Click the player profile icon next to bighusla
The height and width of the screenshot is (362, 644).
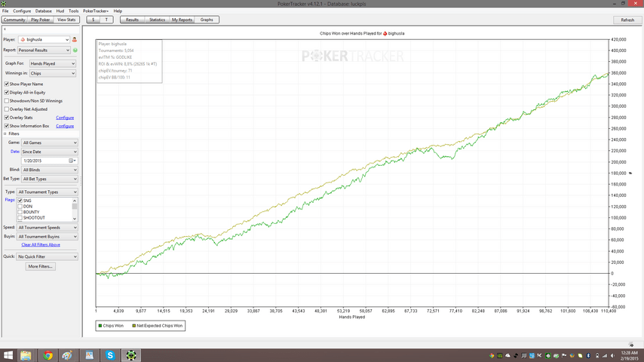[x=75, y=39]
